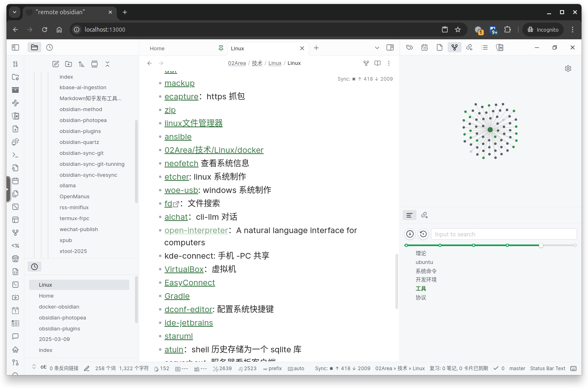
Task: Collapse all folders in file explorer
Action: point(107,64)
